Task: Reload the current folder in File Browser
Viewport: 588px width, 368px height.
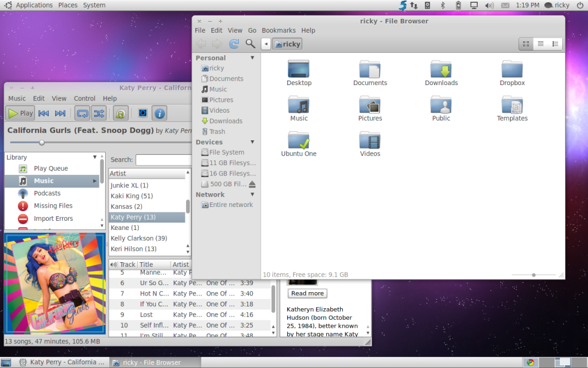Action: (x=234, y=44)
